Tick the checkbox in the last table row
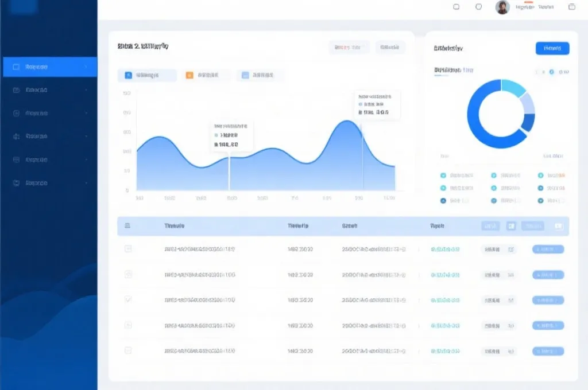Screen dimensions: 588x390 coord(128,350)
